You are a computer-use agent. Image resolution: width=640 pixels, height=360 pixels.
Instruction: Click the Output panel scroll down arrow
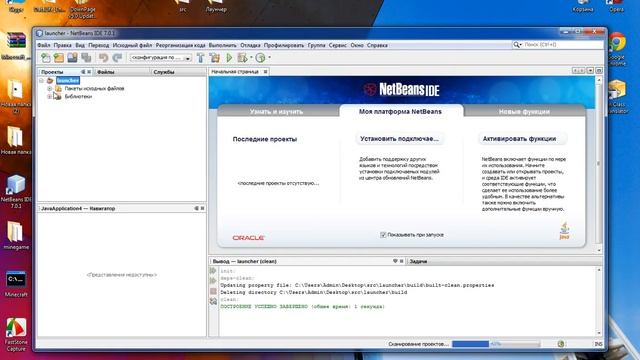(599, 333)
